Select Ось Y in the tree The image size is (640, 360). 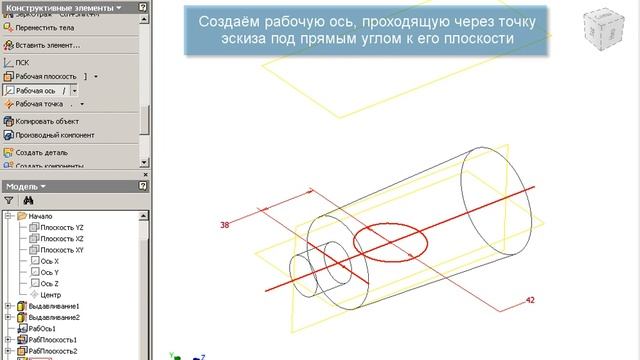45,272
